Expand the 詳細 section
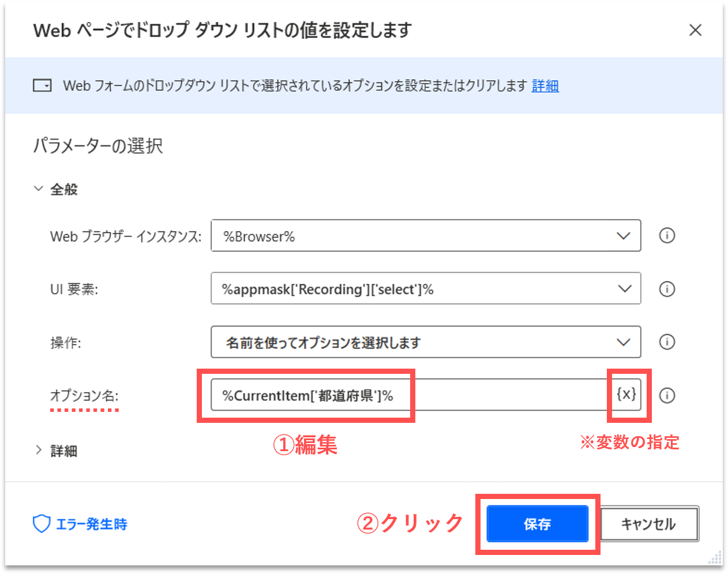The image size is (728, 574). [x=39, y=451]
